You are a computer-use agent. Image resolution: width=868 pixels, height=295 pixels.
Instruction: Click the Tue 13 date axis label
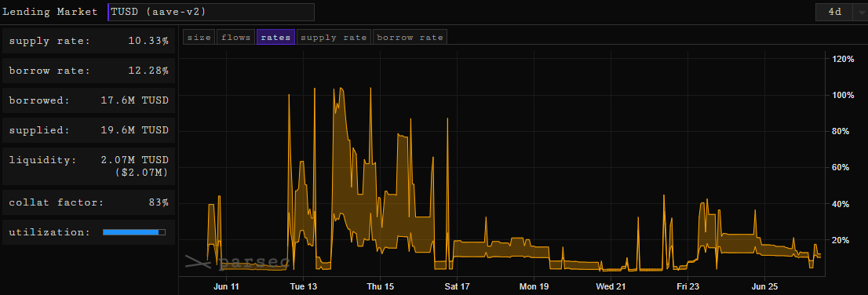point(304,286)
